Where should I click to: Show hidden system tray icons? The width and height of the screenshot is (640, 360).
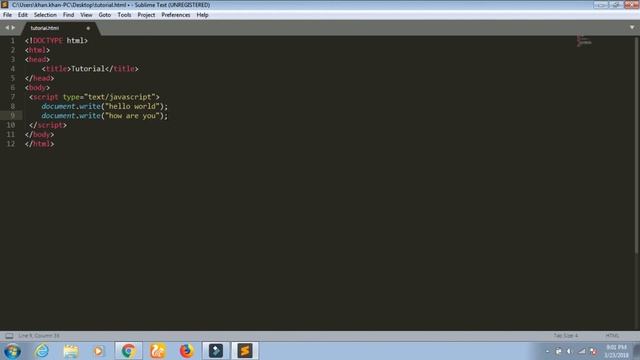(547, 351)
